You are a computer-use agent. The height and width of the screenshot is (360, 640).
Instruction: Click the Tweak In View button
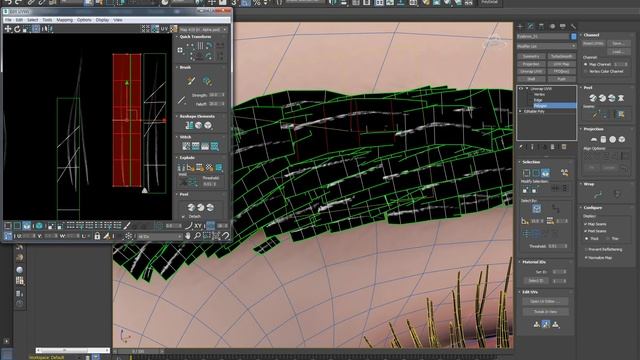[545, 312]
